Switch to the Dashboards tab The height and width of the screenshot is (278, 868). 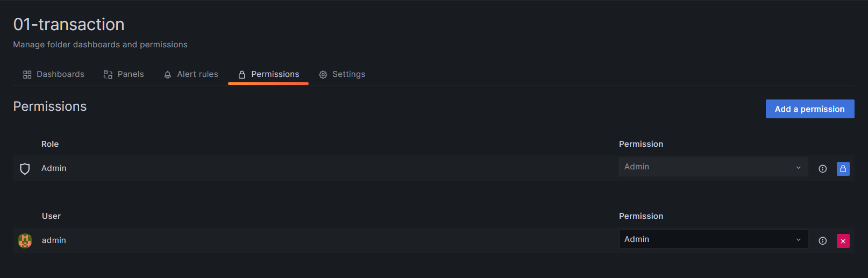60,74
